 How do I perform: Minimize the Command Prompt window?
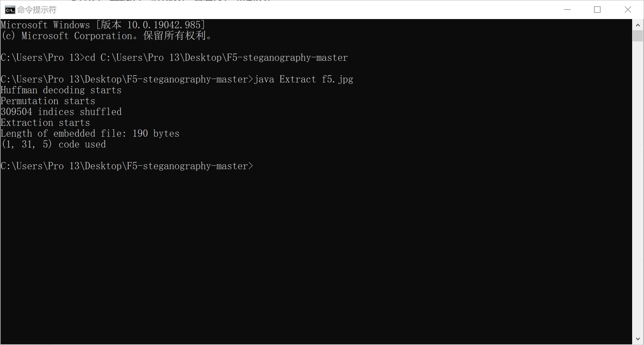tap(567, 10)
